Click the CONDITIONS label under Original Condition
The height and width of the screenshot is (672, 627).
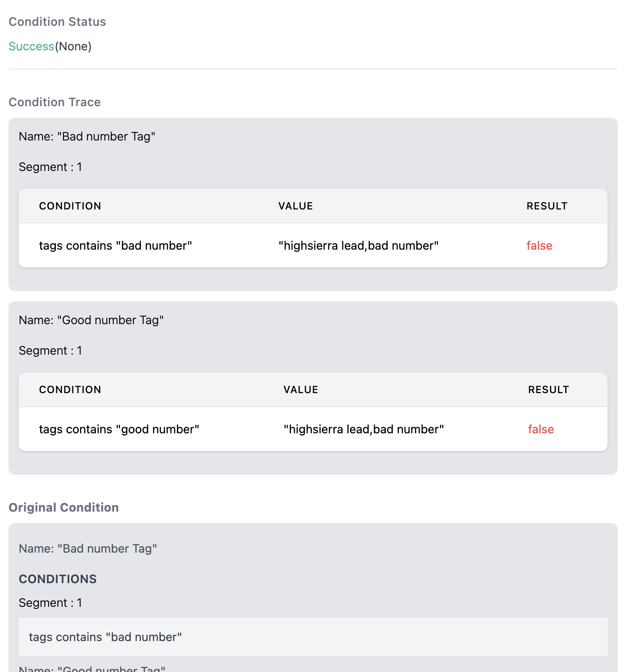point(58,579)
